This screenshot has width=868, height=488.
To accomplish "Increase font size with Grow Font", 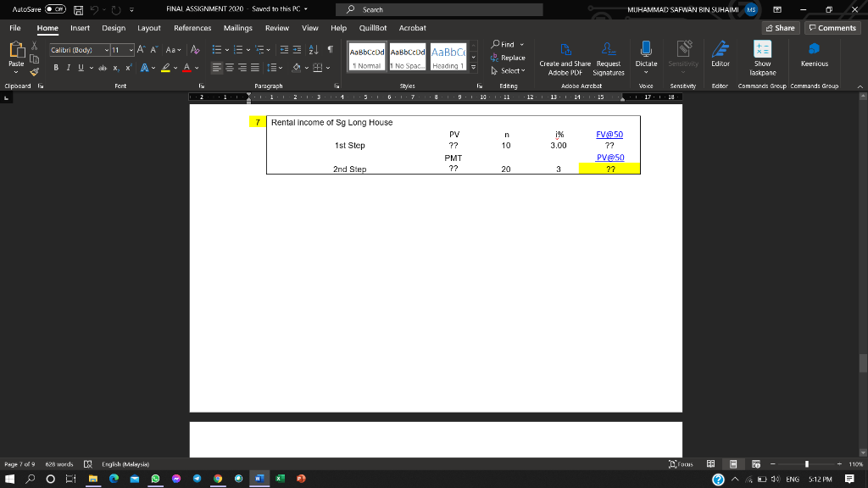I will (142, 50).
